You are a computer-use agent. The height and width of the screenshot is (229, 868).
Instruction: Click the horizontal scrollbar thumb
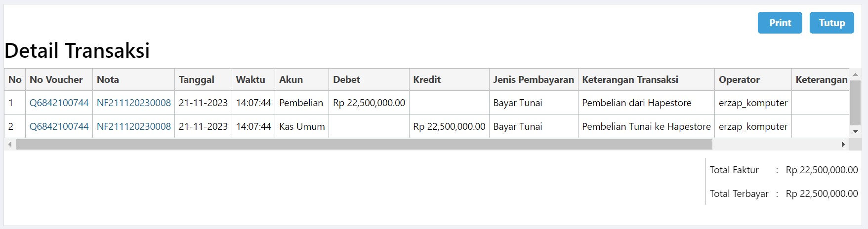coord(364,144)
